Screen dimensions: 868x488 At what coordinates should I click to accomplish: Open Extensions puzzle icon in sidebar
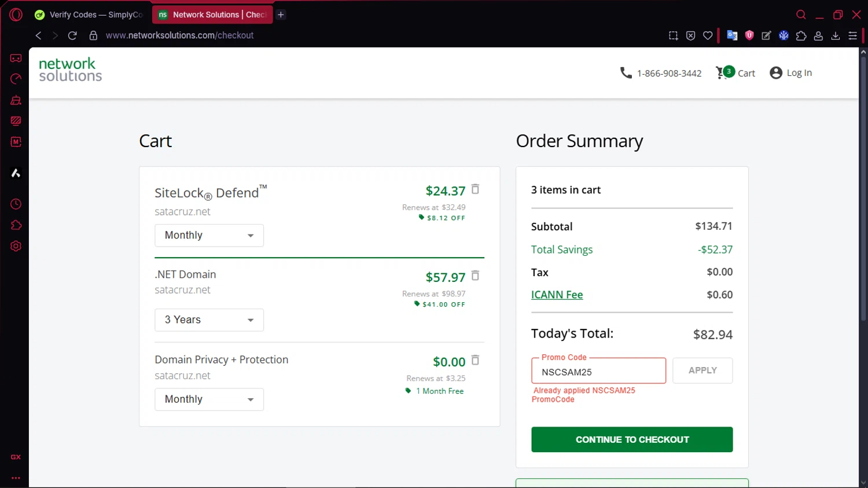16,225
